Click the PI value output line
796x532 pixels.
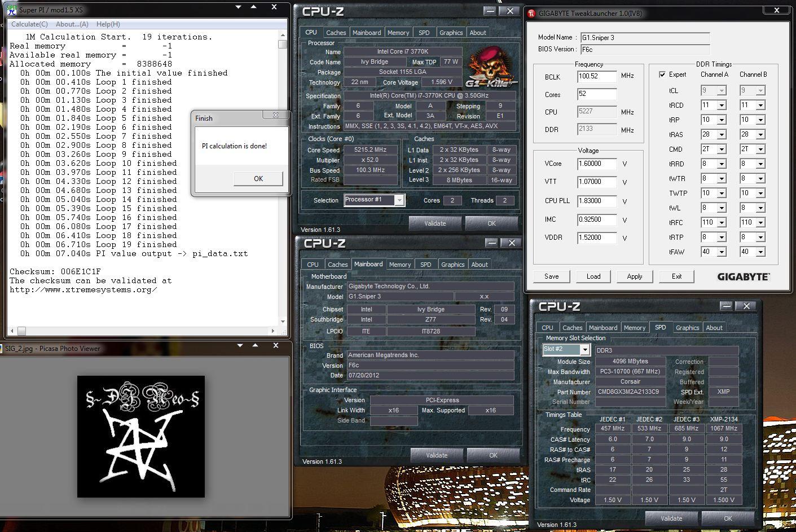point(134,253)
